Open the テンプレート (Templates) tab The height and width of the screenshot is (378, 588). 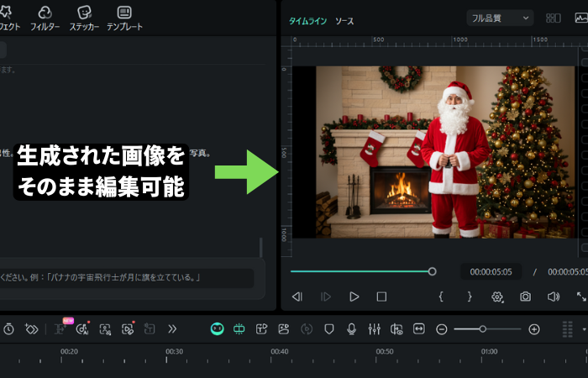(x=124, y=18)
